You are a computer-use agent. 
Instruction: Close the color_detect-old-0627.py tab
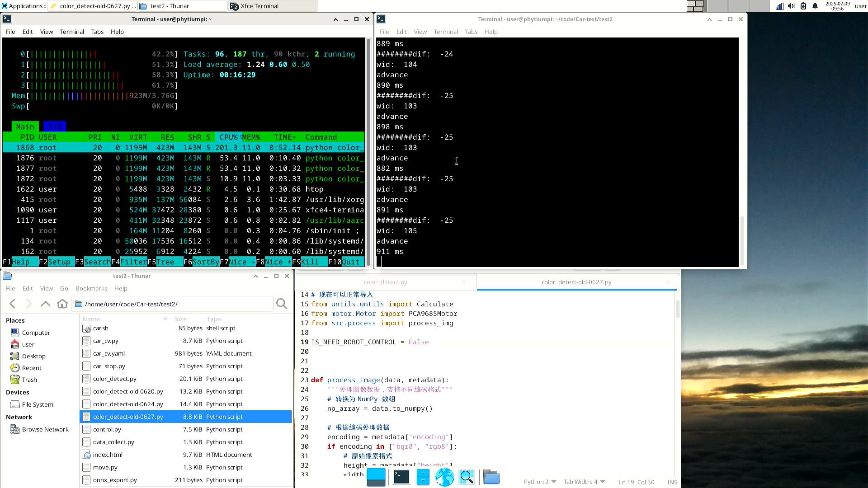668,282
